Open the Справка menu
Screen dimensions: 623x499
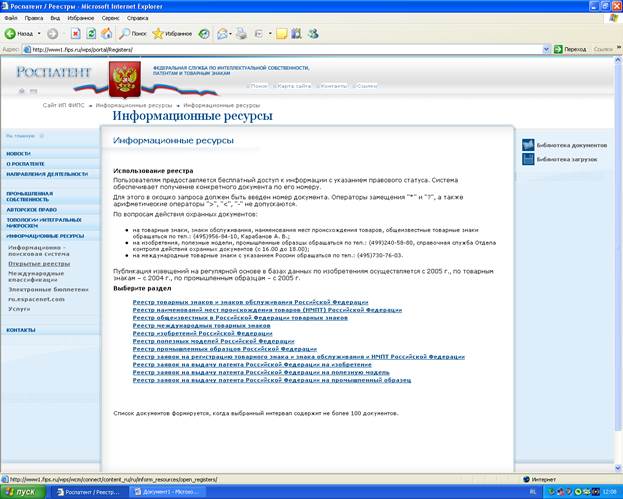click(137, 18)
